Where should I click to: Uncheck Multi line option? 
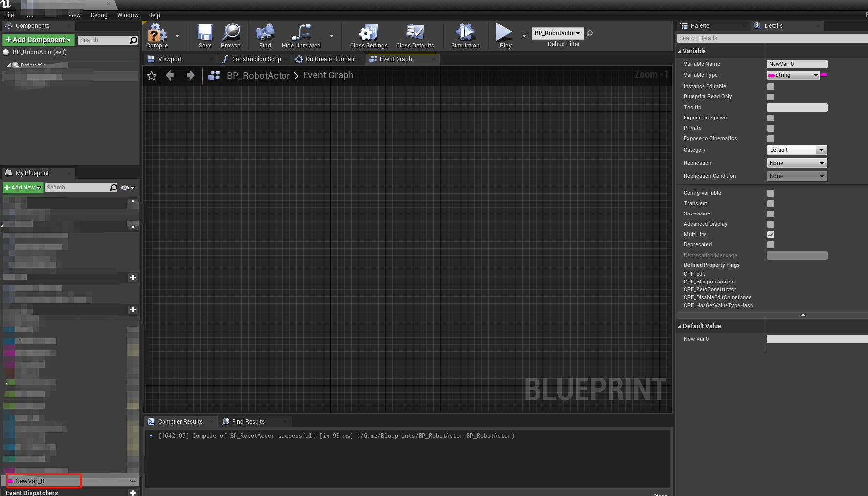771,235
